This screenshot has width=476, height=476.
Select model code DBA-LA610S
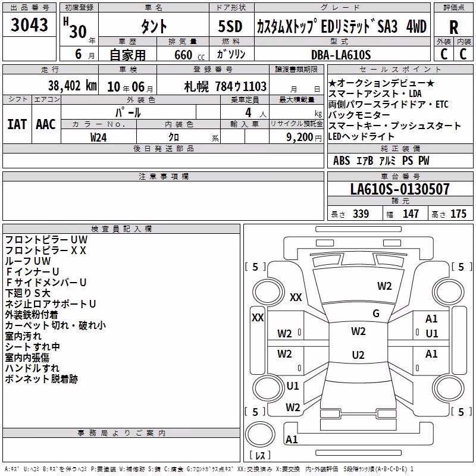(341, 55)
